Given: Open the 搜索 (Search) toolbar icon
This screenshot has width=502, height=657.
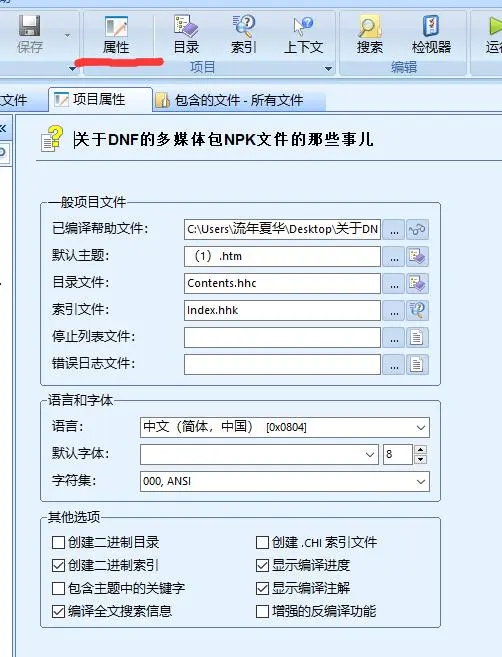Looking at the screenshot, I should click(370, 34).
